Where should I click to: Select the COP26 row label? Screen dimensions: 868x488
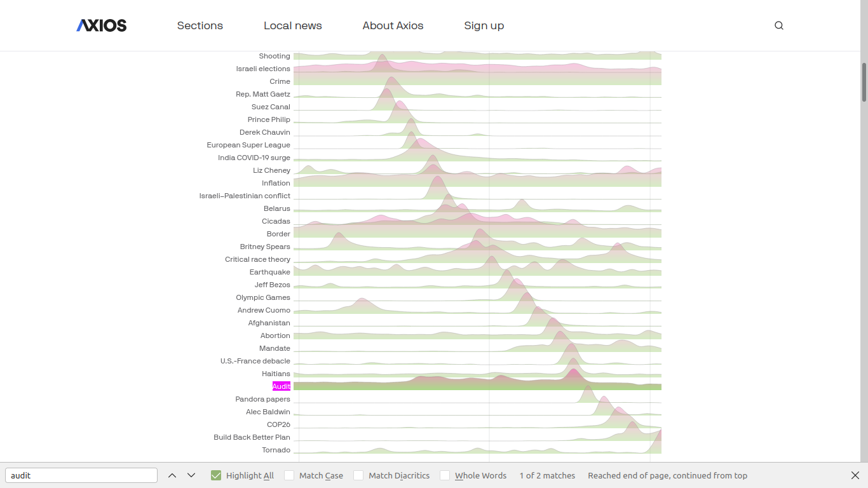278,424
